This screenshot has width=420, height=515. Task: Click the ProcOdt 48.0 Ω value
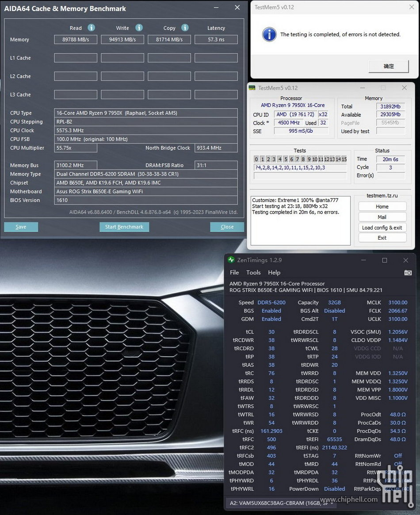coord(397,415)
